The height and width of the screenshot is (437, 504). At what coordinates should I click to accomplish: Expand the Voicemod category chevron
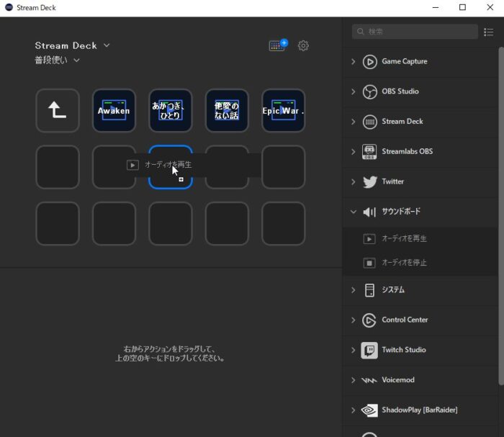pyautogui.click(x=354, y=380)
